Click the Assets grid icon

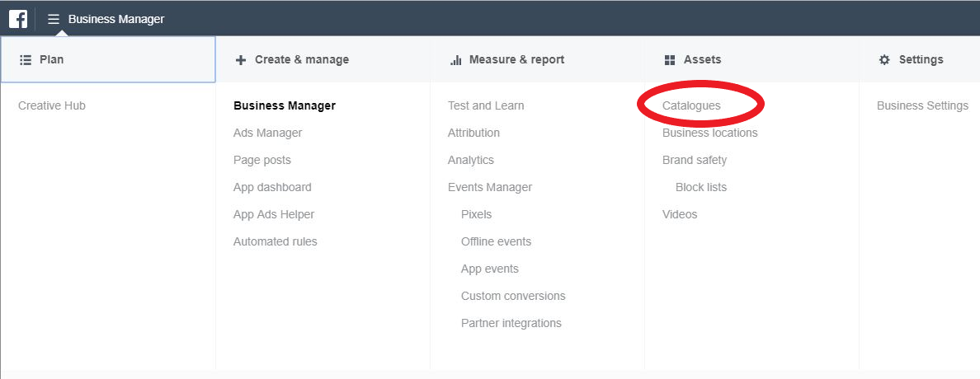coord(670,60)
